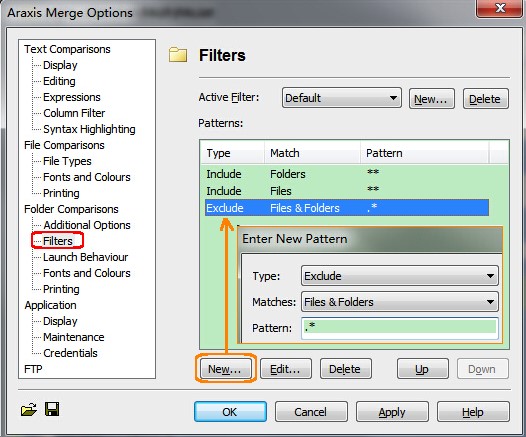Select Application in the options tree
Viewport: 526px width, 437px height.
point(50,305)
